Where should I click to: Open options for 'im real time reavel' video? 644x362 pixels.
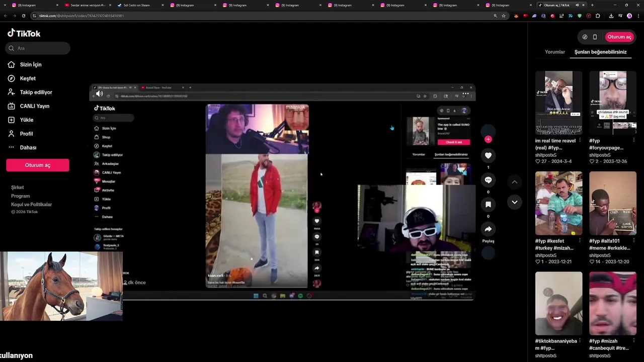pos(580,141)
